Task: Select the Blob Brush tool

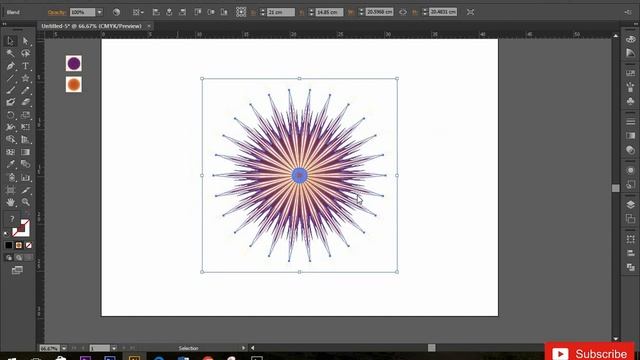Action: pyautogui.click(x=11, y=102)
